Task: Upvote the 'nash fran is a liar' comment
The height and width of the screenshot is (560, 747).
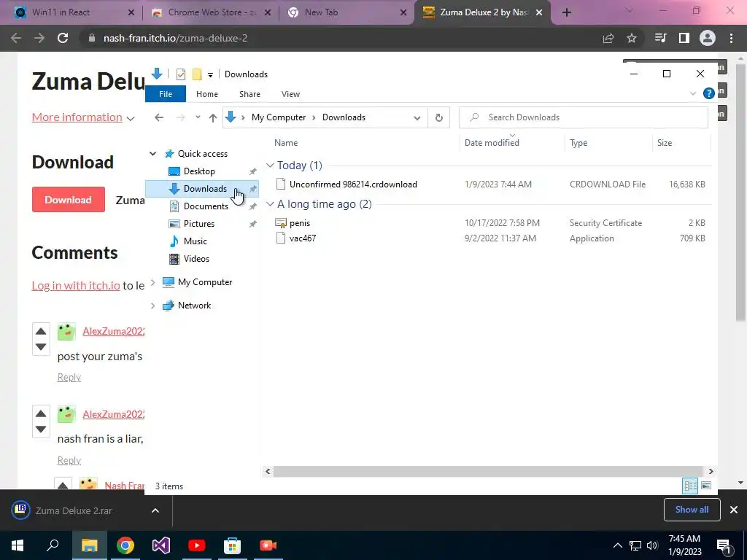Action: tap(41, 413)
